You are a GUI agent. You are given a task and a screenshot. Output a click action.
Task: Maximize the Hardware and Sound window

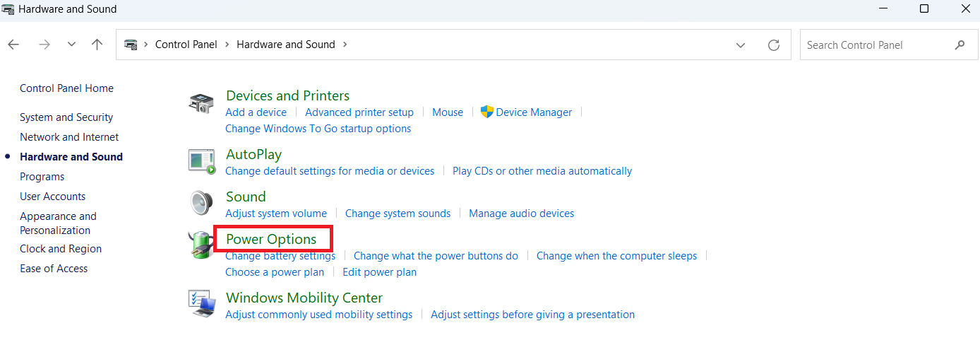[x=924, y=9]
